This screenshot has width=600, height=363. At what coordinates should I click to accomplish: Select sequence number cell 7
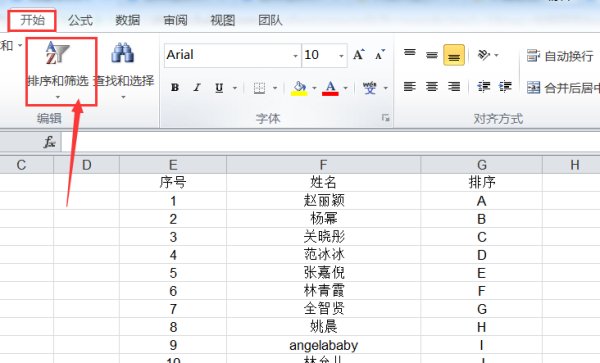[x=173, y=308]
